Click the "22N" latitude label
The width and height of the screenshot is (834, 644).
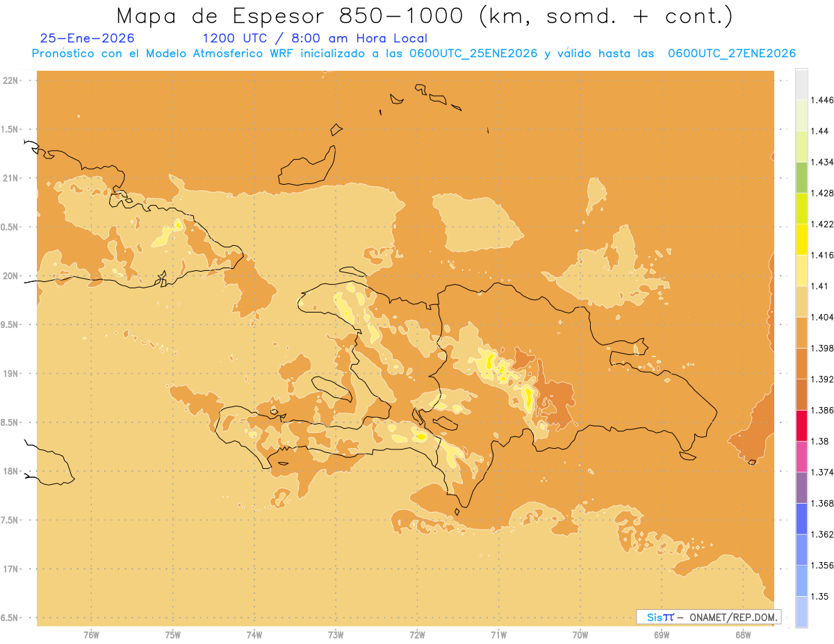[11, 81]
